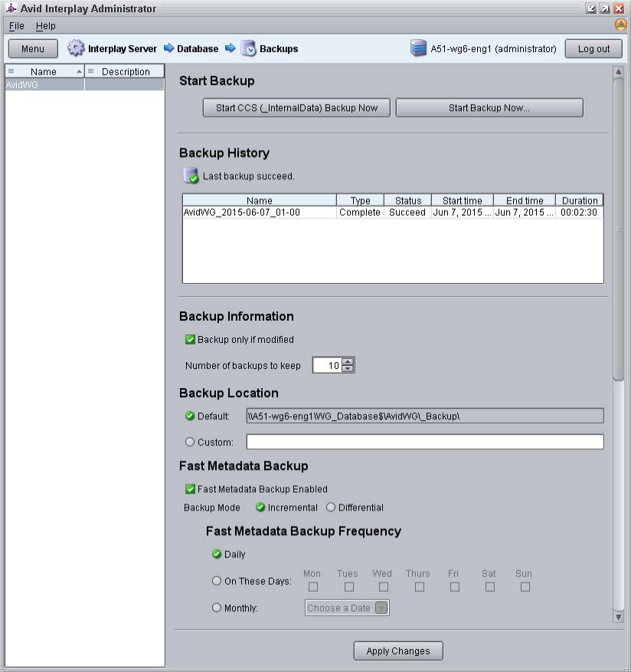Click the Succeed status cell
This screenshot has height=672, width=631.
click(407, 212)
